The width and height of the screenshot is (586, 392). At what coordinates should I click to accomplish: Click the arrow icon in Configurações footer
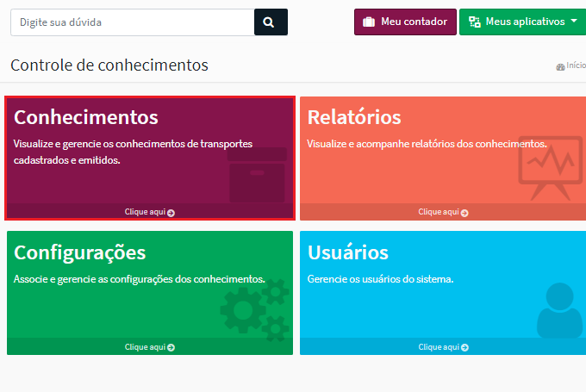171,347
